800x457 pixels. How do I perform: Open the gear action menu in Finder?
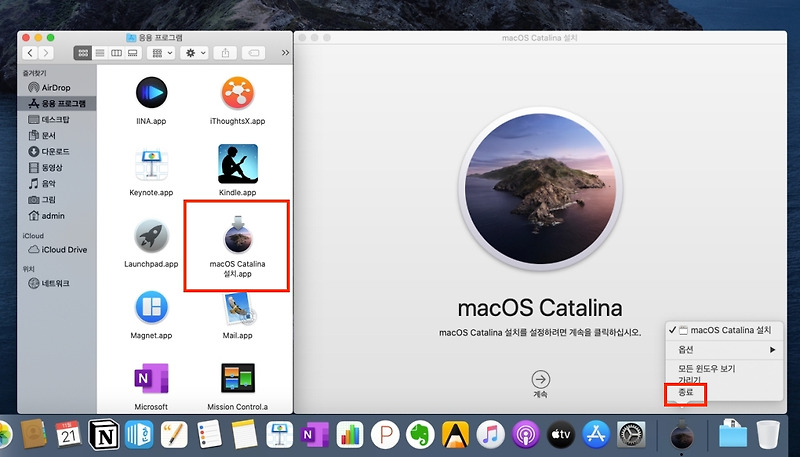[x=194, y=53]
